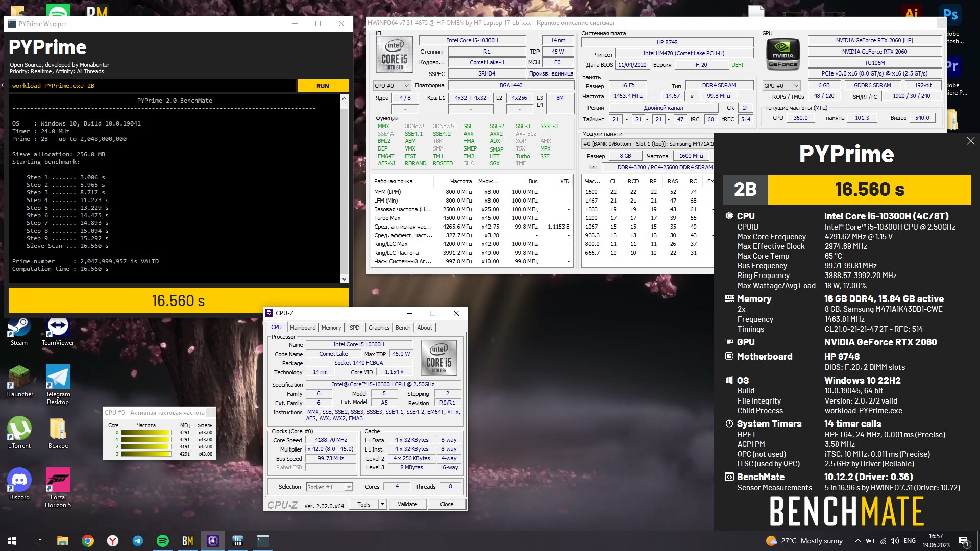Open Task View on the taskbar
980x551 pixels.
point(37,541)
